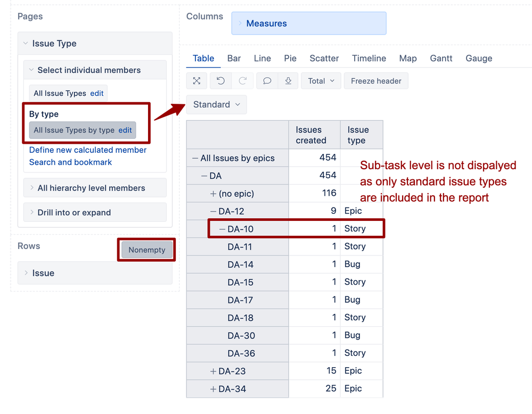Expand the Measures dimension in Columns
The height and width of the screenshot is (414, 532).
[240, 23]
